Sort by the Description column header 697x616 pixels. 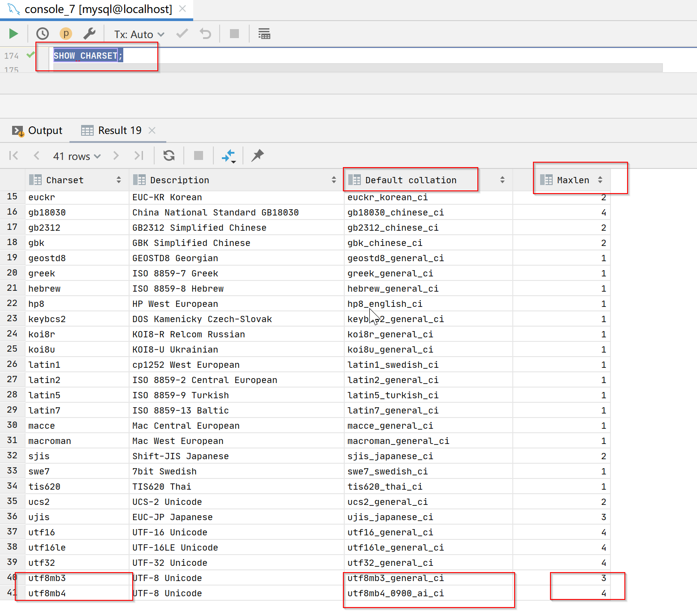[236, 180]
